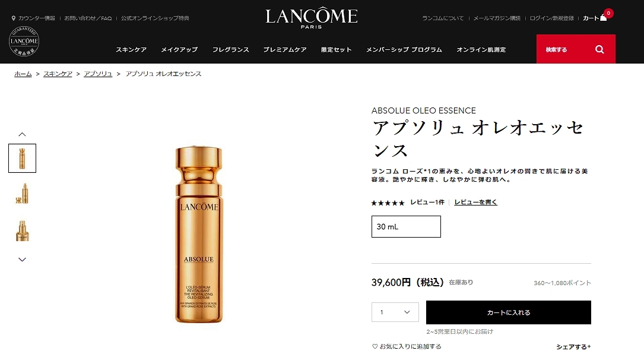This screenshot has width=644, height=357.
Task: Expand the シェアする+ share options
Action: pyautogui.click(x=573, y=347)
